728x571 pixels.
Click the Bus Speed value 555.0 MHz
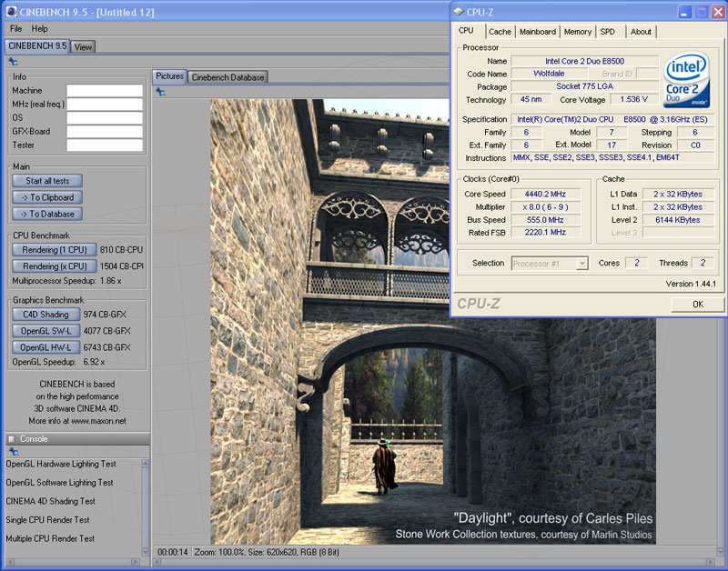pos(545,220)
